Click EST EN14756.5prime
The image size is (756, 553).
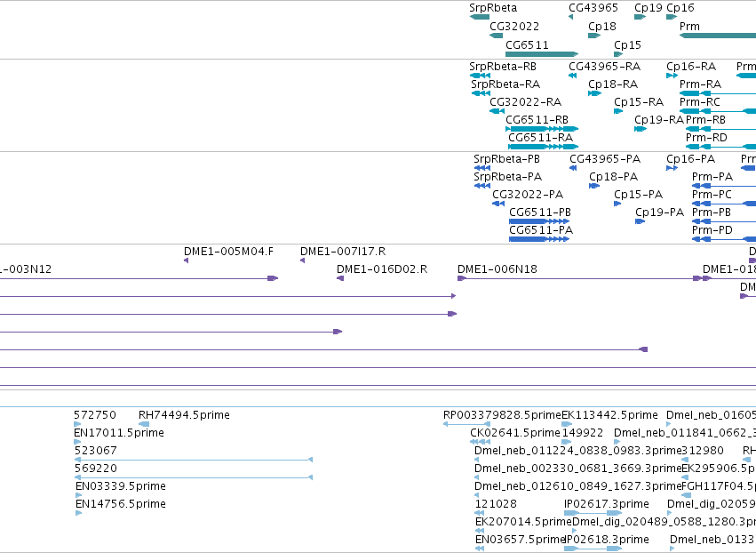pyautogui.click(x=121, y=505)
